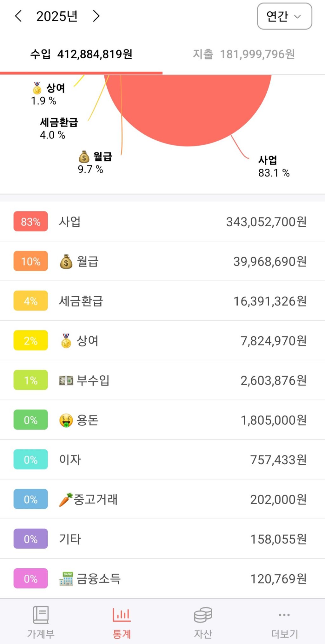
Task: Tap the 2025년 year label
Action: click(x=57, y=16)
